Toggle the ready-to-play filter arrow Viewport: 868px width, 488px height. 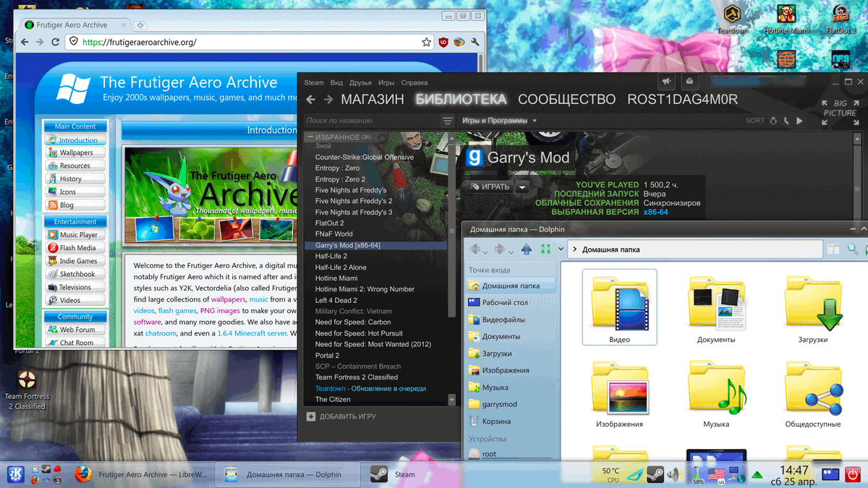pyautogui.click(x=800, y=120)
